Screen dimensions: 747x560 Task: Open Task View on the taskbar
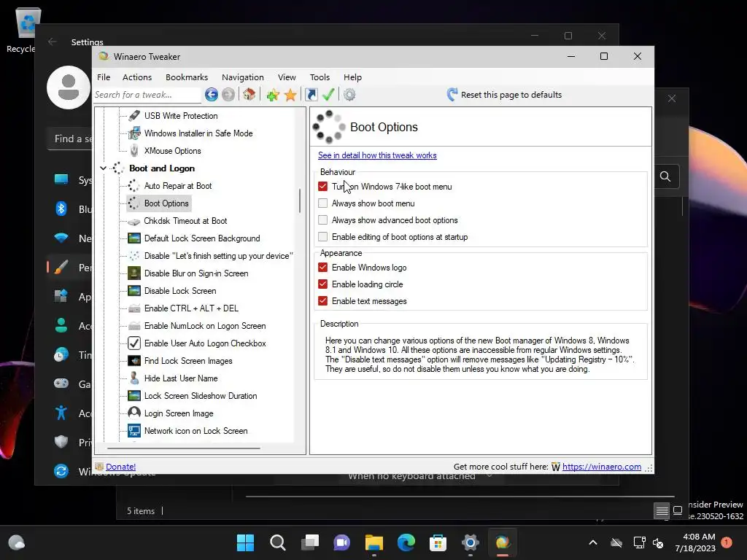click(x=310, y=542)
